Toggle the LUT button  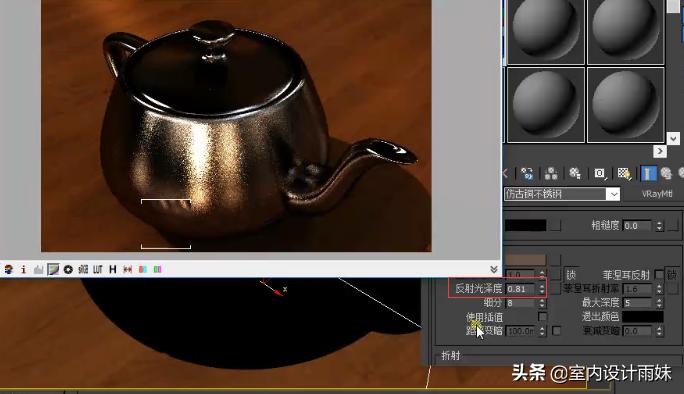[98, 270]
